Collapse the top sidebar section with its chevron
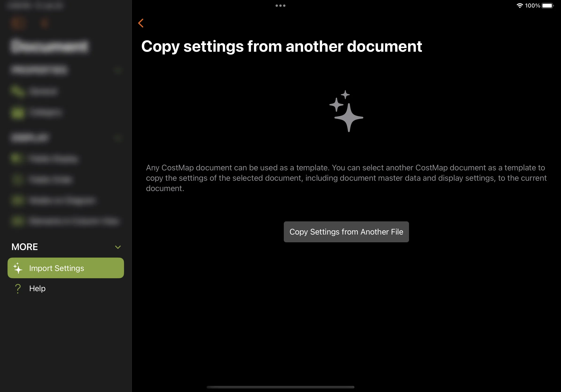Image resolution: width=561 pixels, height=392 pixels. point(118,70)
